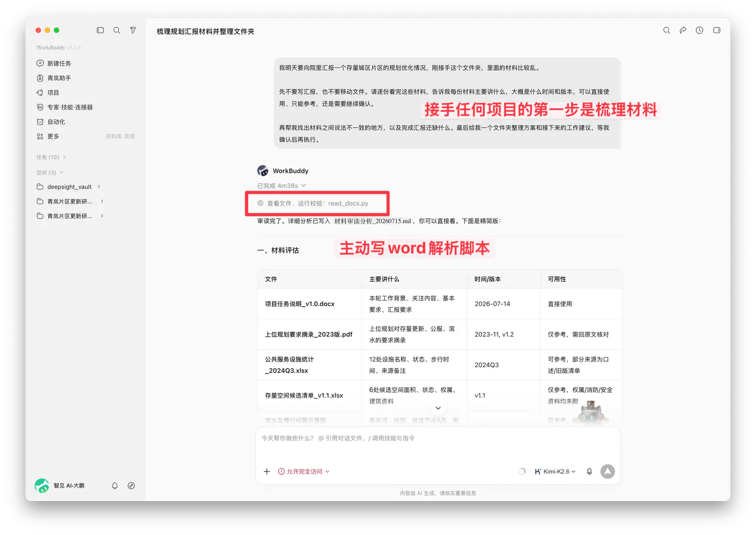Click the deepsight_vault folder icon

(40, 187)
